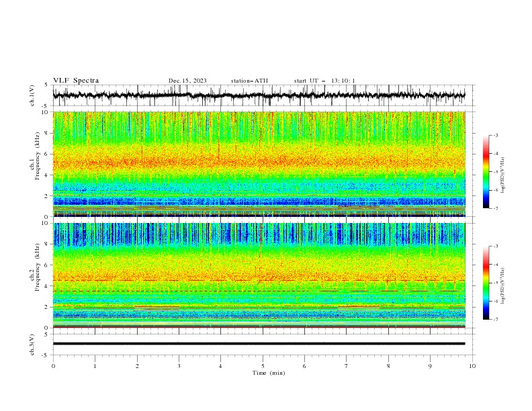The width and height of the screenshot is (532, 411).
Task: Click the "5" tick on the ch.3(V) axis
Action: click(47, 334)
